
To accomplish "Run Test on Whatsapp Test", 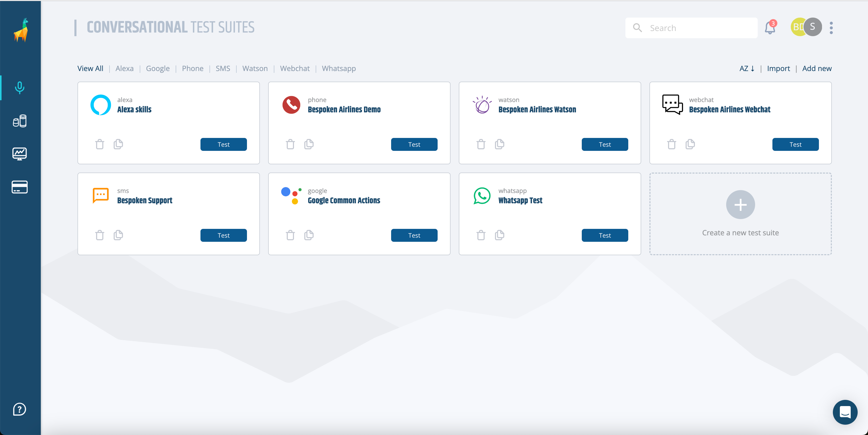I will [605, 235].
